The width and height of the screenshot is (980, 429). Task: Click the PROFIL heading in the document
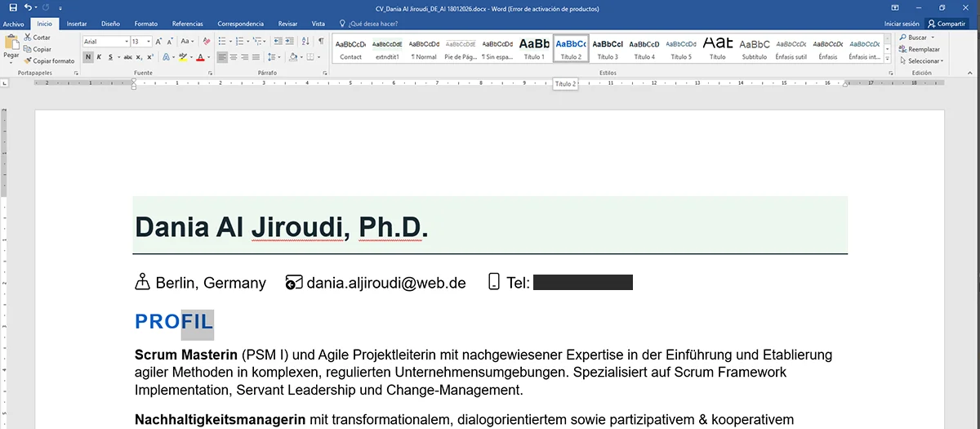(x=174, y=322)
